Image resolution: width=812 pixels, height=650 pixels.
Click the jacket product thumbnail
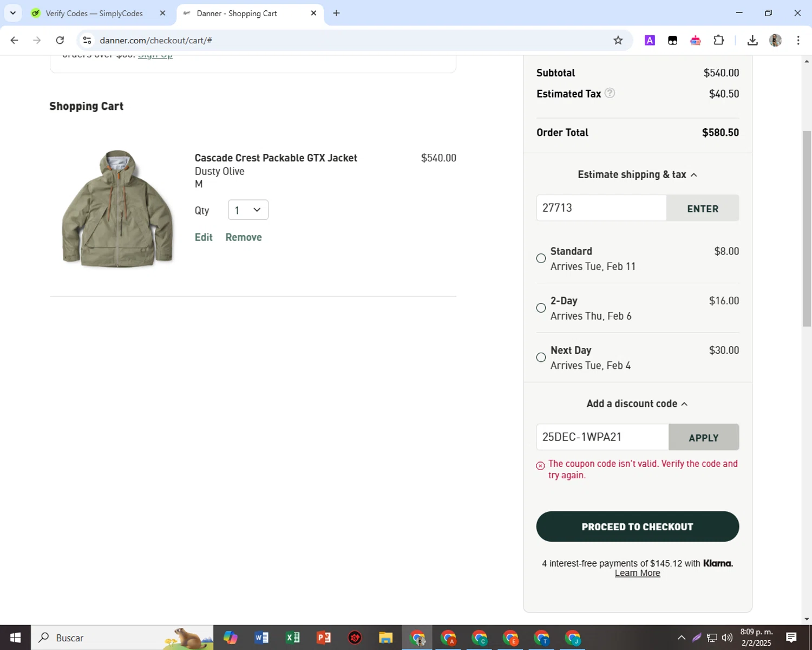[117, 208]
